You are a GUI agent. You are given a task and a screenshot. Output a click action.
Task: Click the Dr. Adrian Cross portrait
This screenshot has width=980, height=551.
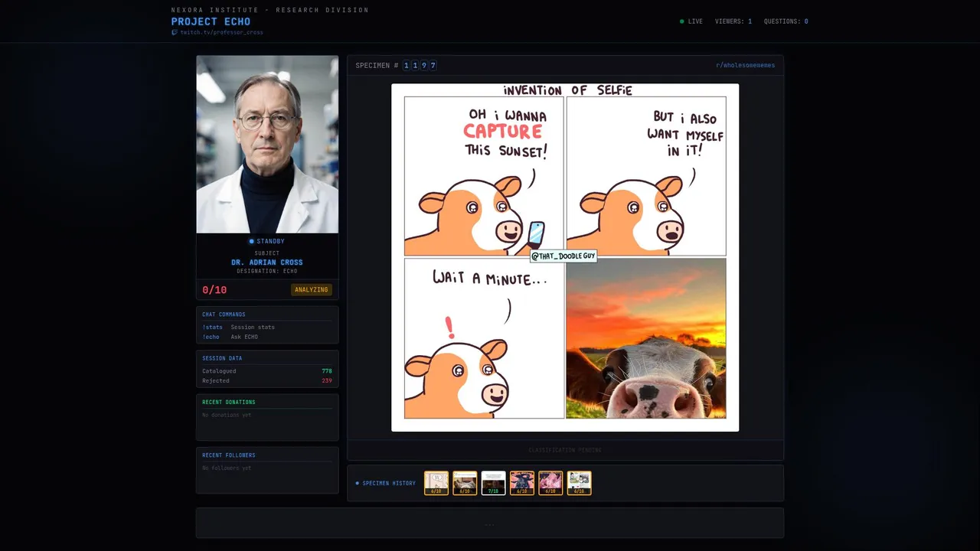click(267, 144)
